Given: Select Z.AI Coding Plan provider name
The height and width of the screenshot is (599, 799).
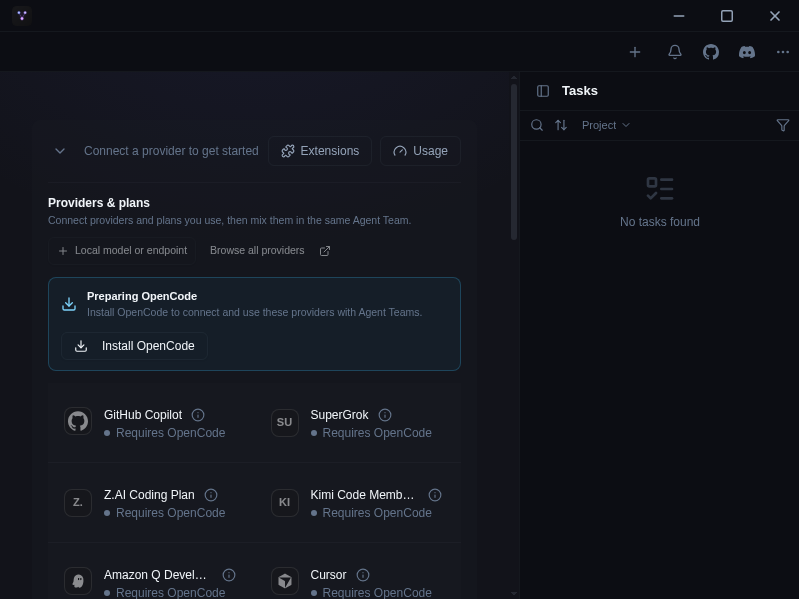Looking at the screenshot, I should (149, 495).
